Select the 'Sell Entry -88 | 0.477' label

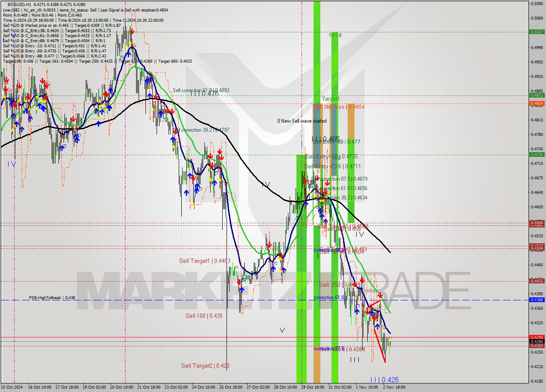[336, 142]
